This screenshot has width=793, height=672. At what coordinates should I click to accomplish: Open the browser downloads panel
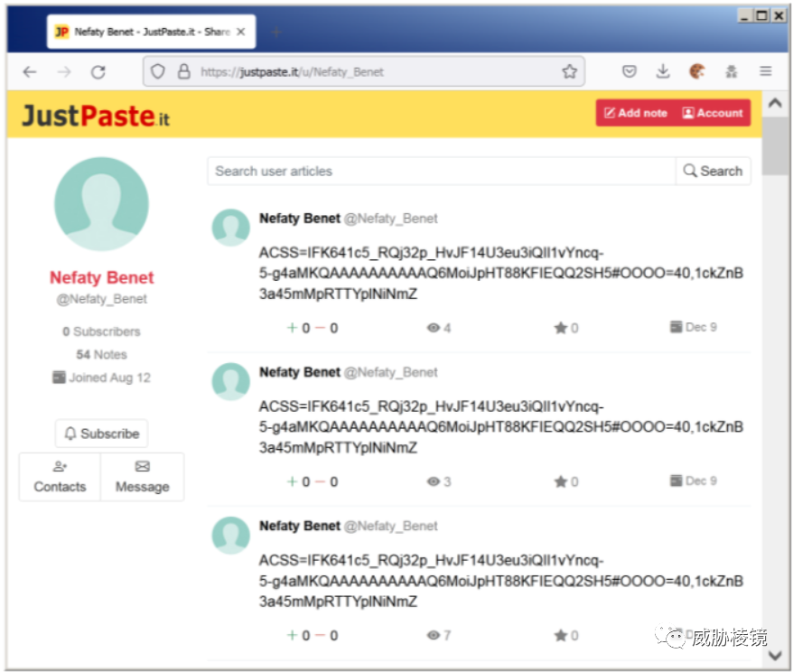tap(663, 71)
